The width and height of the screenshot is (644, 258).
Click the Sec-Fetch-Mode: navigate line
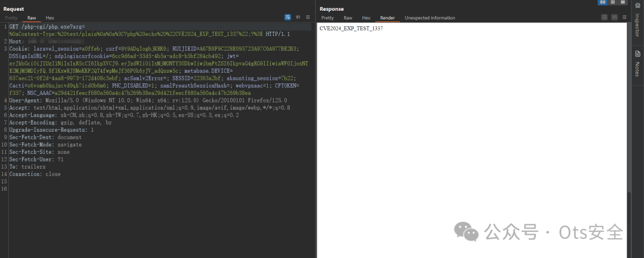click(45, 145)
